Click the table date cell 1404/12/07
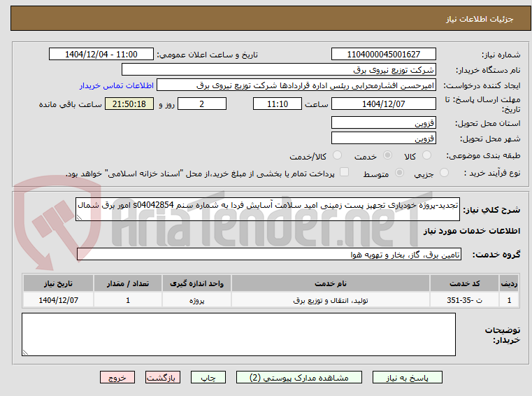This screenshot has width=532, height=396. coord(58,300)
